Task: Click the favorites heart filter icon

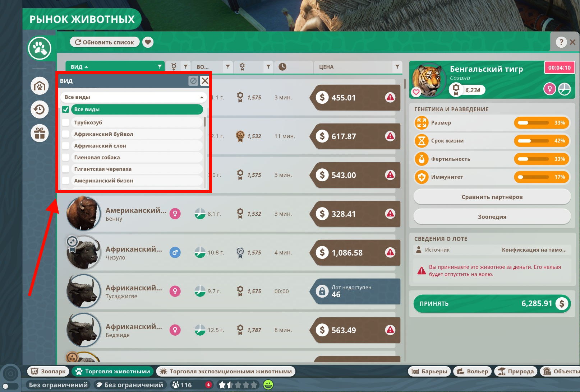Action: pyautogui.click(x=148, y=42)
